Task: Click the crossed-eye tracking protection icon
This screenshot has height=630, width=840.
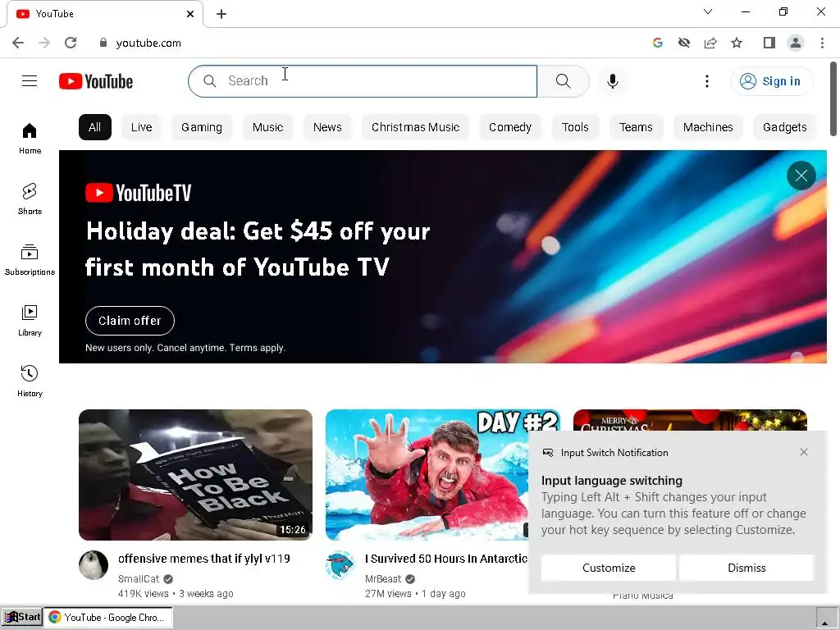Action: point(684,43)
